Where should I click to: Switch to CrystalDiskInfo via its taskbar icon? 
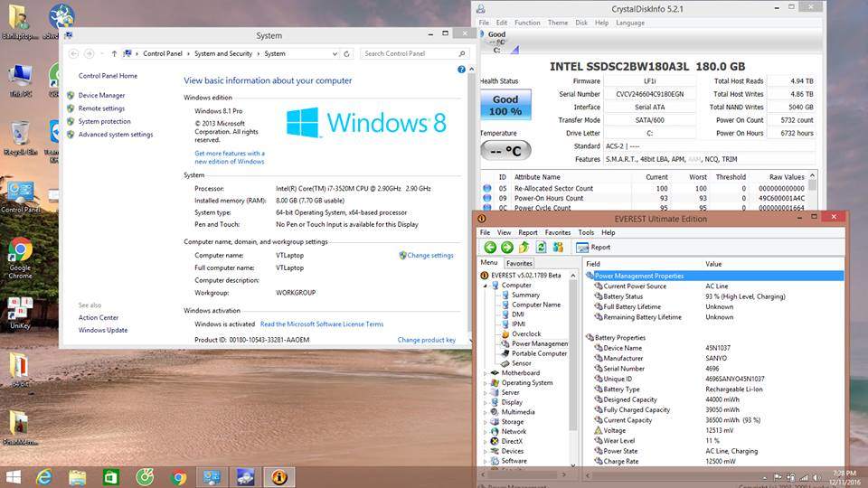click(245, 477)
